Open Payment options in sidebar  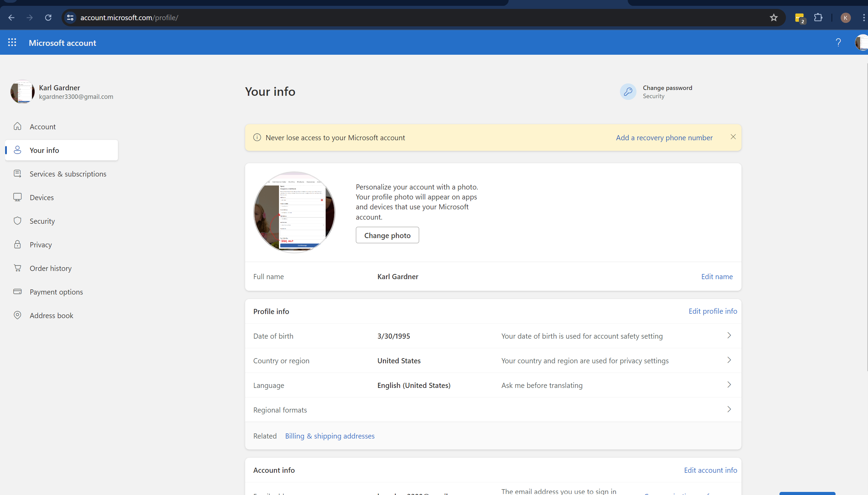(x=62, y=292)
